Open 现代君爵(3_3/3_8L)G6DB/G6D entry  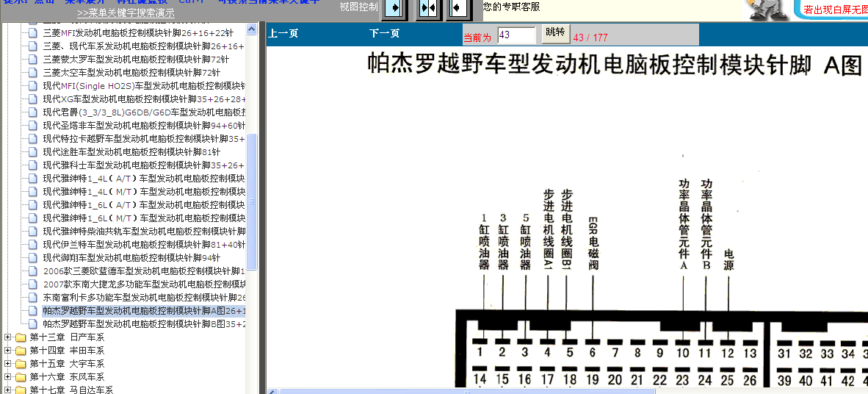[x=143, y=112]
